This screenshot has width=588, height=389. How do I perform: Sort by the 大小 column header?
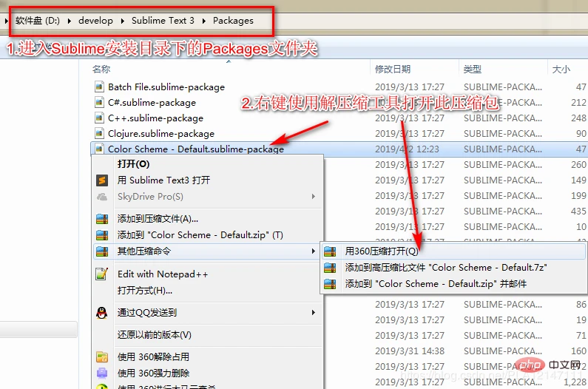(561, 70)
